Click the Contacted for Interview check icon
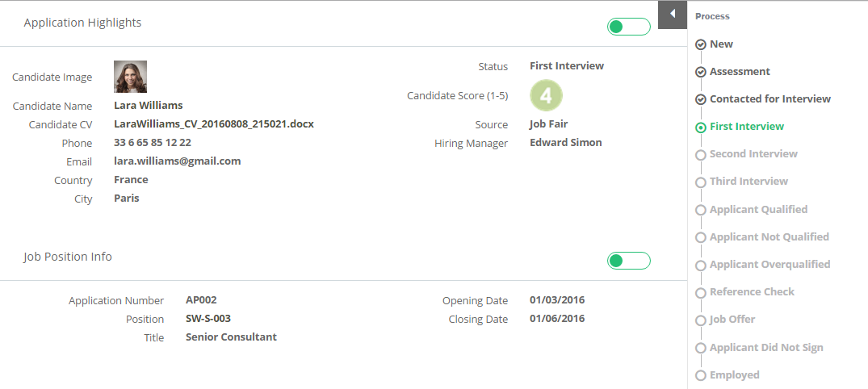 click(x=701, y=99)
